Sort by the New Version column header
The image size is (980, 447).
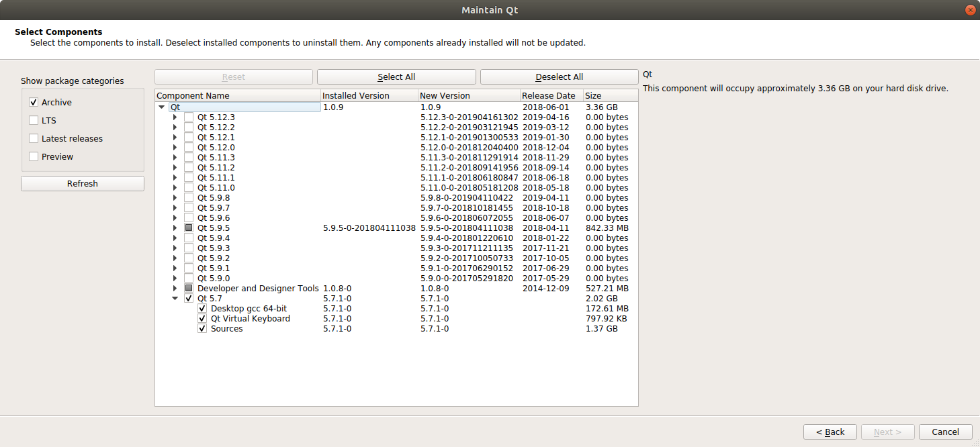coord(469,96)
